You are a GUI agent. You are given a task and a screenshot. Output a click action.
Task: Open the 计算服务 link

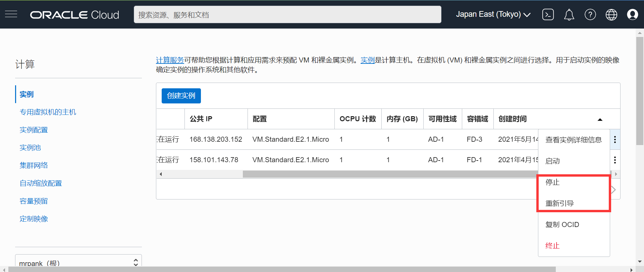170,60
